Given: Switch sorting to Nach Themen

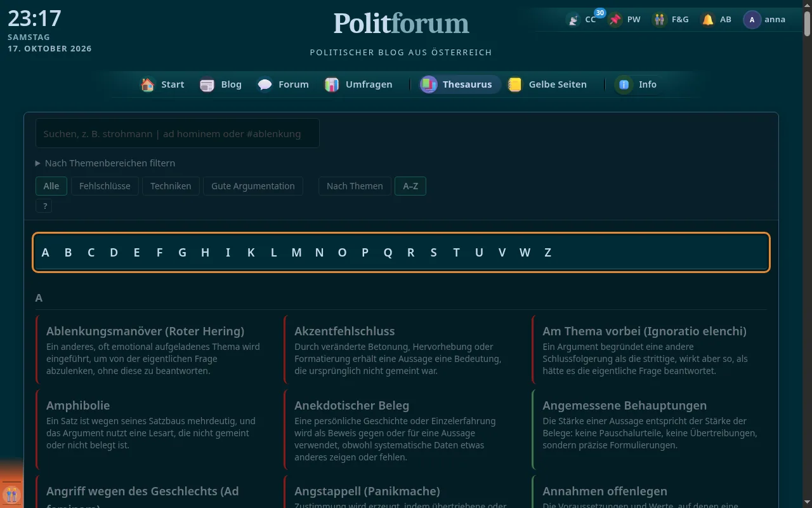Looking at the screenshot, I should [x=355, y=186].
